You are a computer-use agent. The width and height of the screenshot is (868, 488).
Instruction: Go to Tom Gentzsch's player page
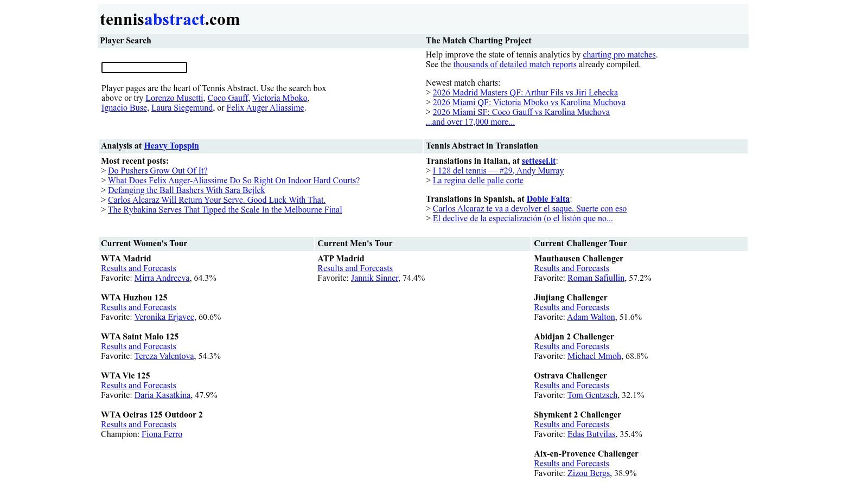point(592,395)
